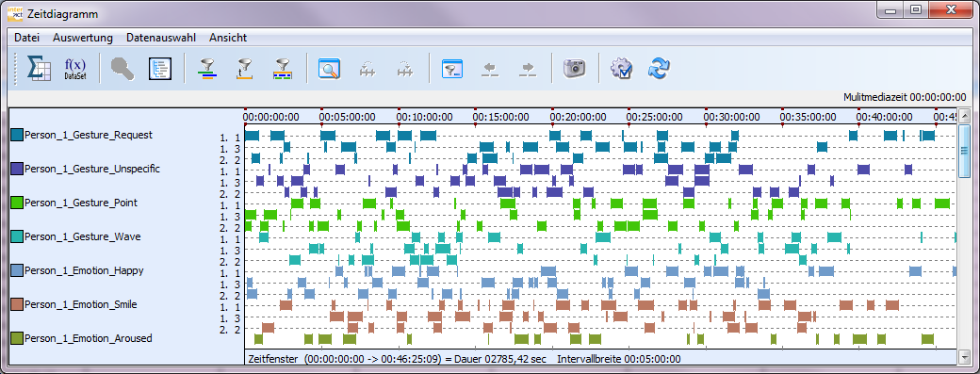This screenshot has width=980, height=374.
Task: Minimize the Zeitdiagramm window
Action: (890, 9)
